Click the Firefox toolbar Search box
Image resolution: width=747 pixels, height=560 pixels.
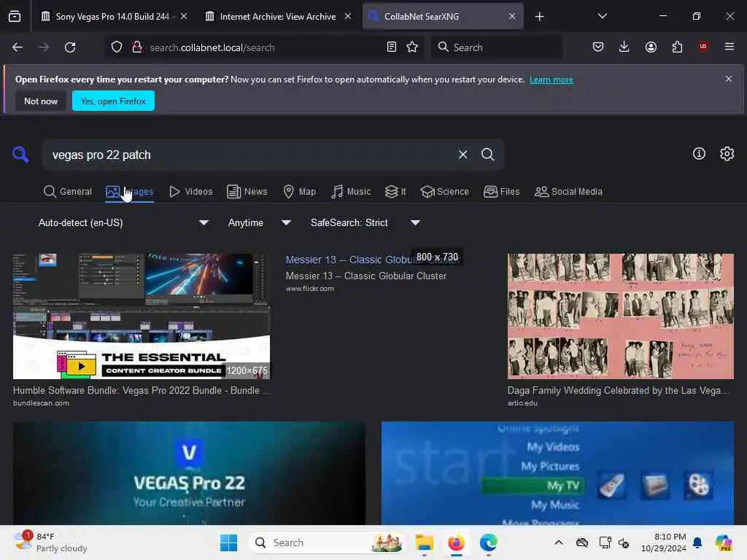click(x=497, y=47)
